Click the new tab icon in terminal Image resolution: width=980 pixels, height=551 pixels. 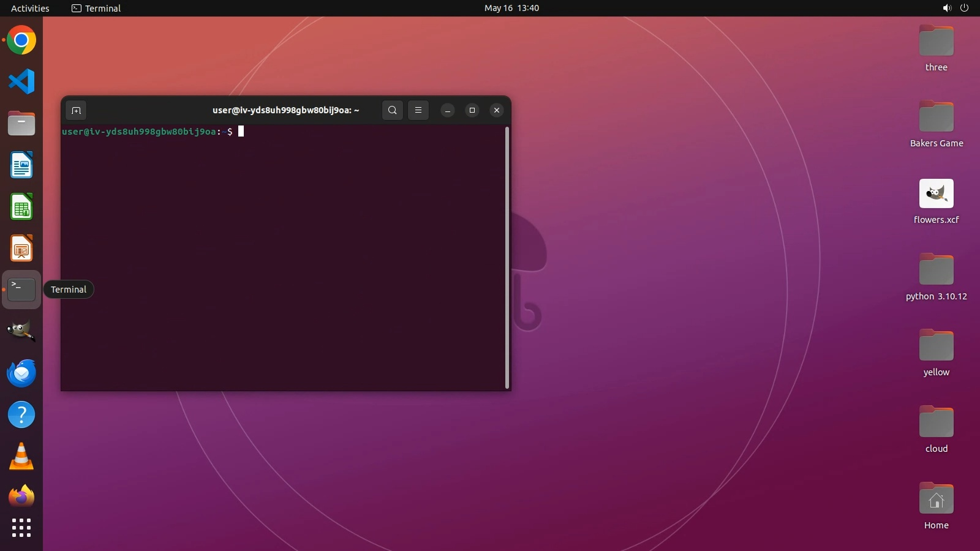(76, 110)
